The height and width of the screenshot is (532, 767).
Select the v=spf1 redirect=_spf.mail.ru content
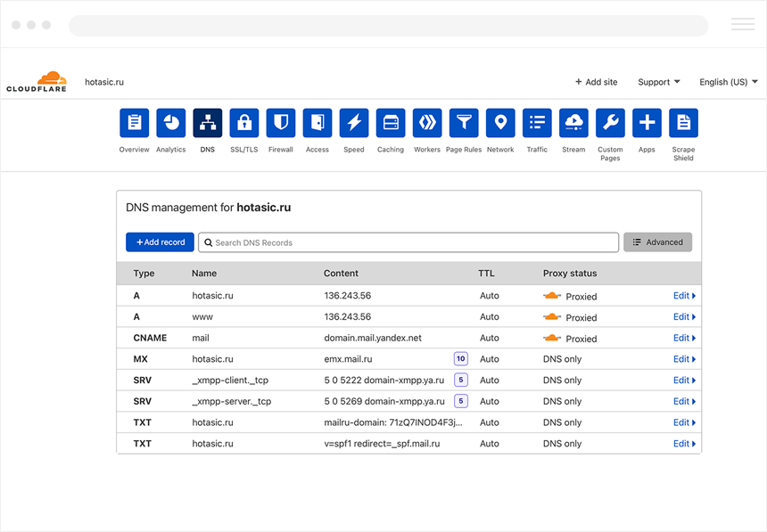382,444
